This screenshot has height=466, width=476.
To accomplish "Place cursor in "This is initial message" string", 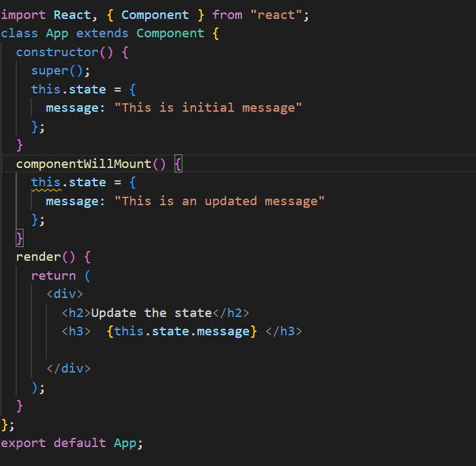I will point(208,108).
